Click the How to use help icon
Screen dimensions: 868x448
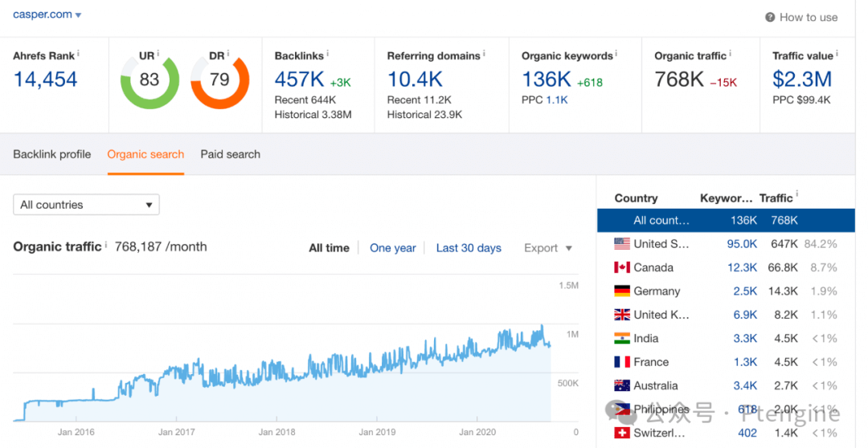pyautogui.click(x=770, y=18)
